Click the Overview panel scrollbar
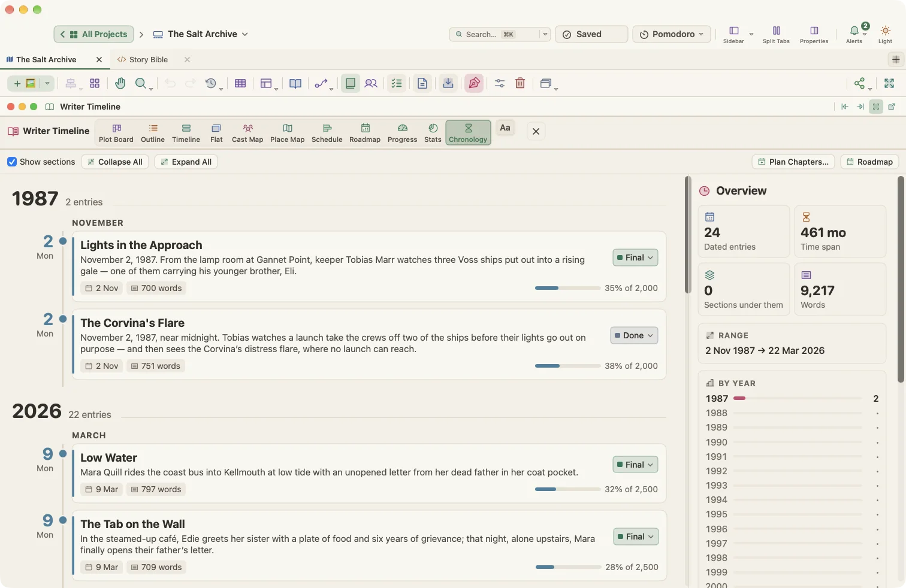This screenshot has width=906, height=588. click(x=901, y=279)
